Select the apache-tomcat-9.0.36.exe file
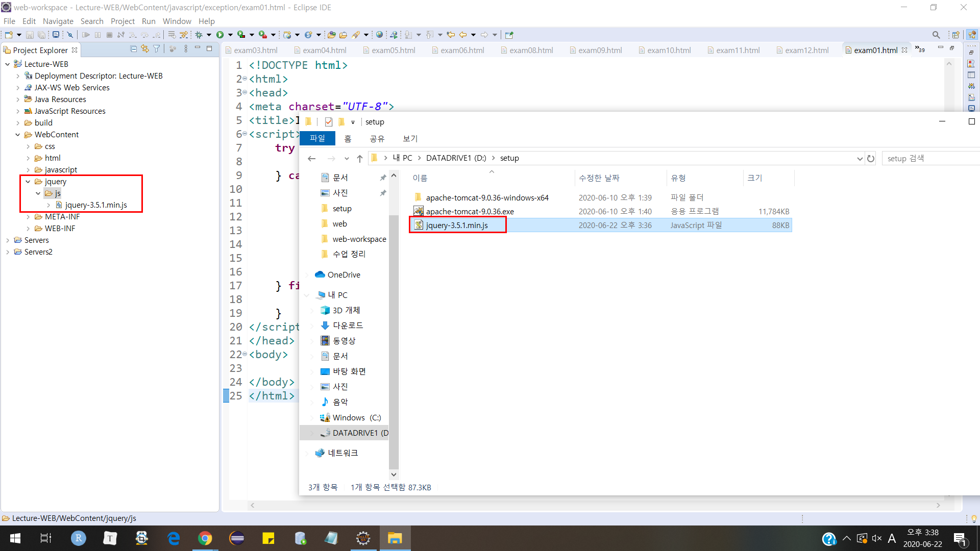This screenshot has height=551, width=980. [x=470, y=211]
